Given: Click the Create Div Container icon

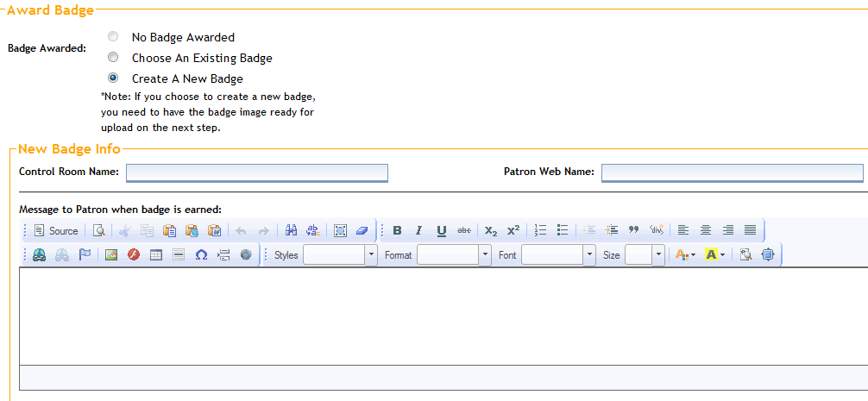Looking at the screenshot, I should pyautogui.click(x=657, y=230).
